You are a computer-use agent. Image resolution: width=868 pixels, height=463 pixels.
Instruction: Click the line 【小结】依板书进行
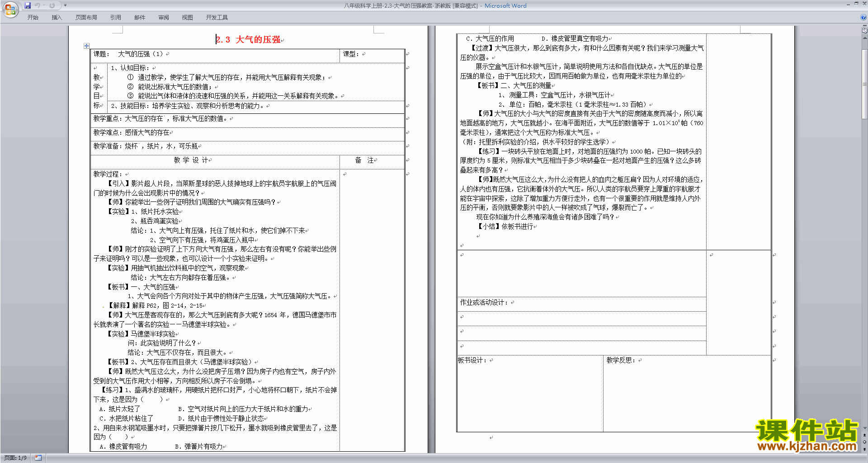[x=505, y=226]
